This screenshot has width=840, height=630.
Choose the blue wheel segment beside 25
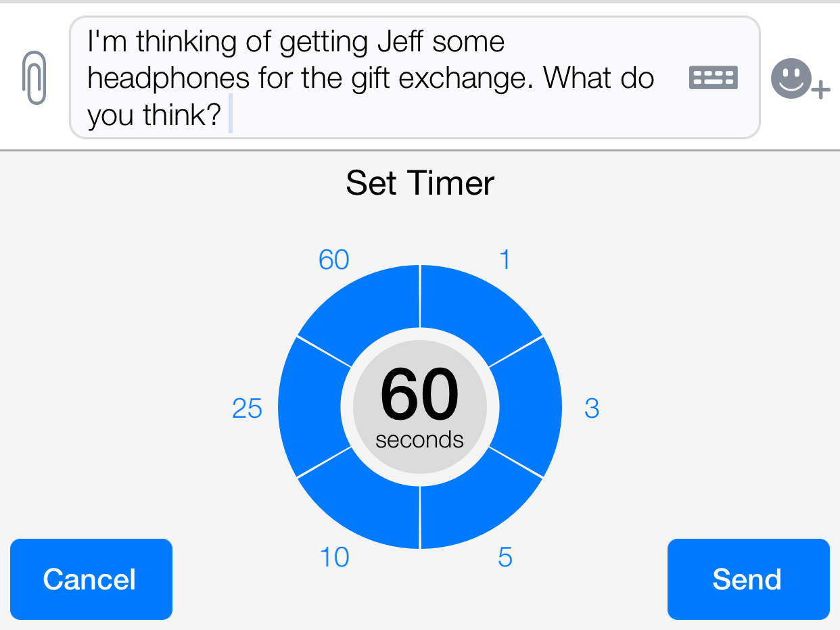(x=307, y=407)
